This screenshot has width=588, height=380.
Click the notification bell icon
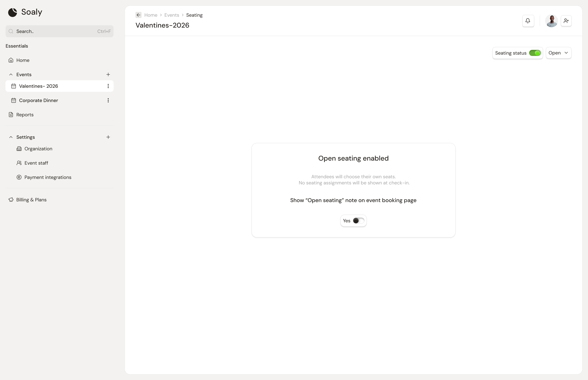pyautogui.click(x=528, y=21)
